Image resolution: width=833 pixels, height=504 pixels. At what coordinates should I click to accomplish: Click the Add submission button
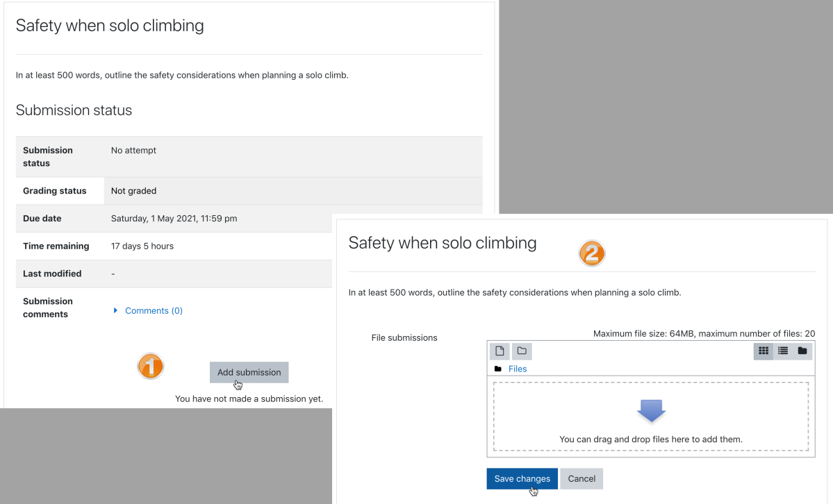[249, 372]
